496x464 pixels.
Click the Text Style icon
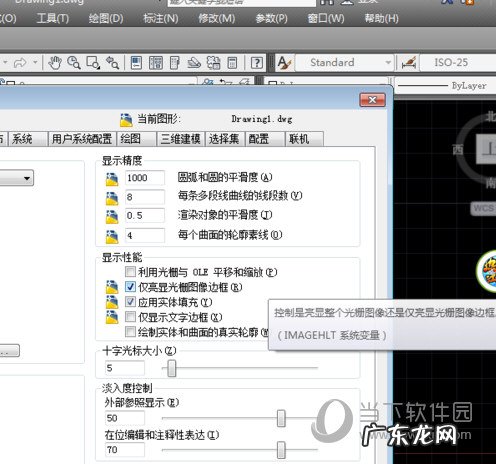[284, 63]
